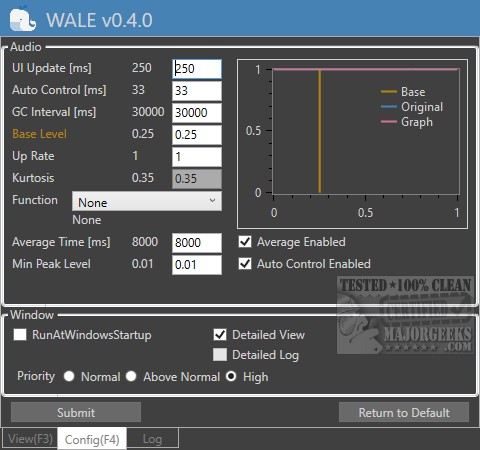Viewport: 480px width, 450px height.
Task: Enable RunAtWindowsStartup checkbox
Action: click(20, 334)
